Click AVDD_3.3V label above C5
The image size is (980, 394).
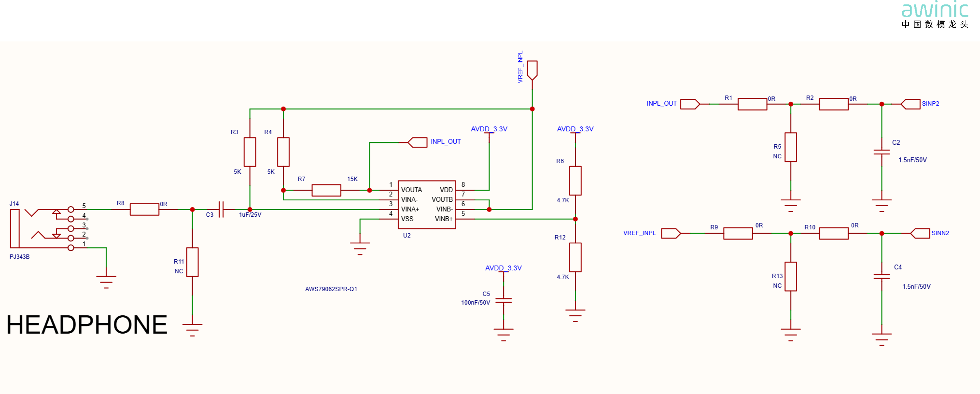pyautogui.click(x=503, y=268)
